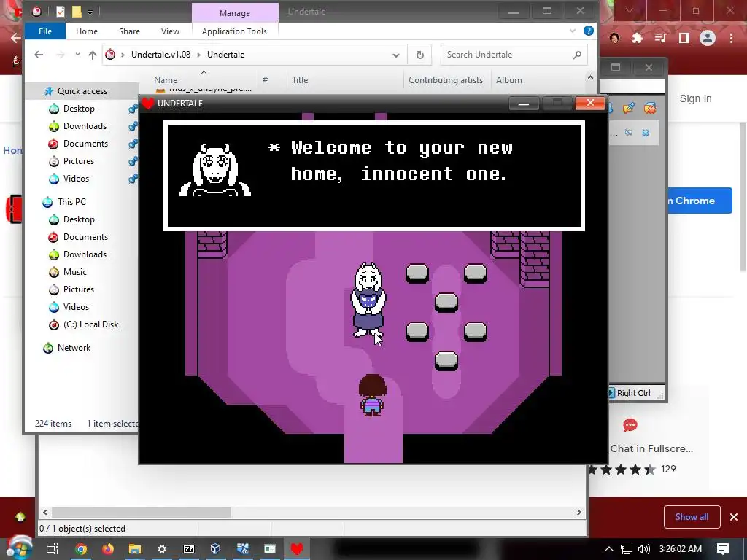
Task: Click Downloads icon under This PC
Action: pos(54,254)
